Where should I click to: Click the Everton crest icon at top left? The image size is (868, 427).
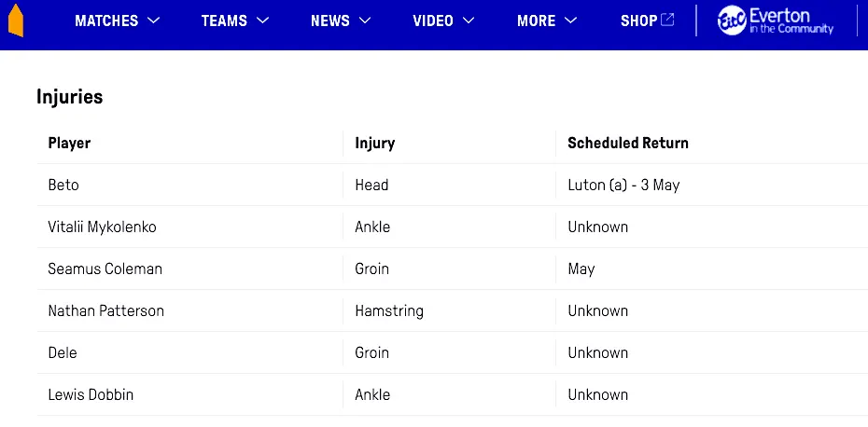click(14, 21)
